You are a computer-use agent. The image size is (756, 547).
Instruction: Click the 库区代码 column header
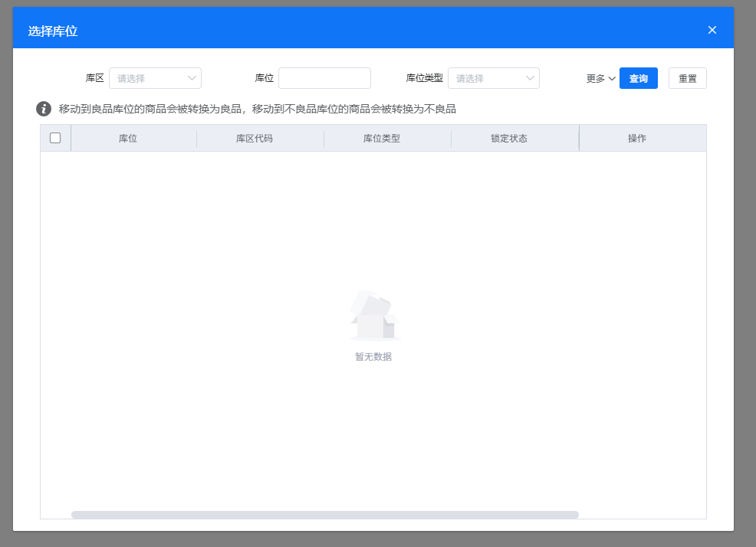pyautogui.click(x=255, y=139)
